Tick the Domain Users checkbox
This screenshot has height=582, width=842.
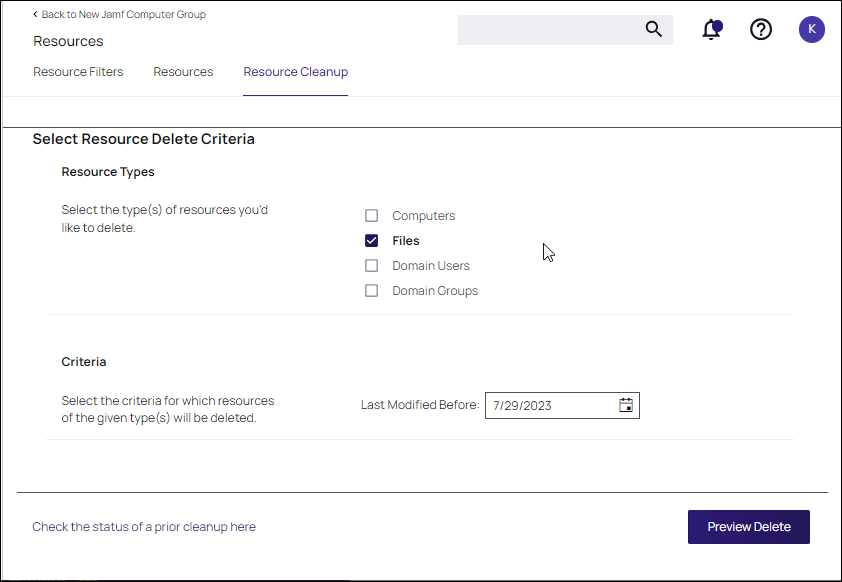[372, 266]
